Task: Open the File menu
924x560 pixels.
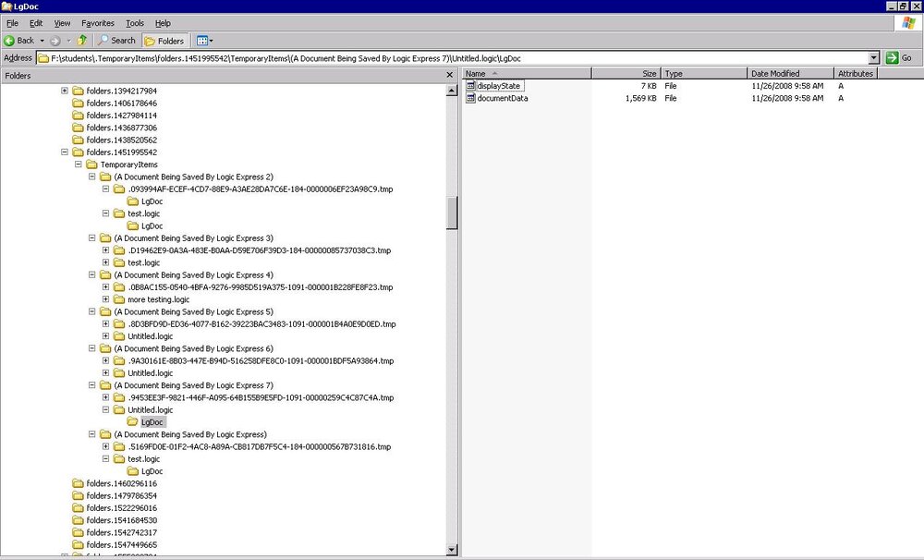Action: click(x=12, y=23)
